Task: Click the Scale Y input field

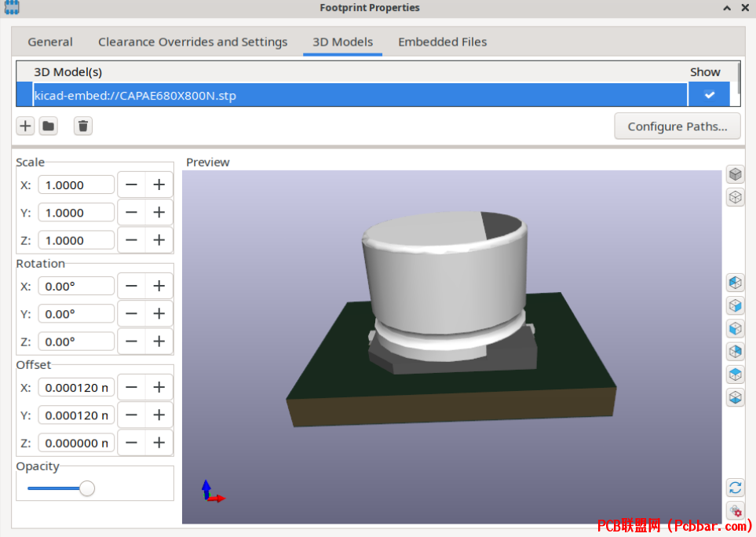Action: pos(76,213)
